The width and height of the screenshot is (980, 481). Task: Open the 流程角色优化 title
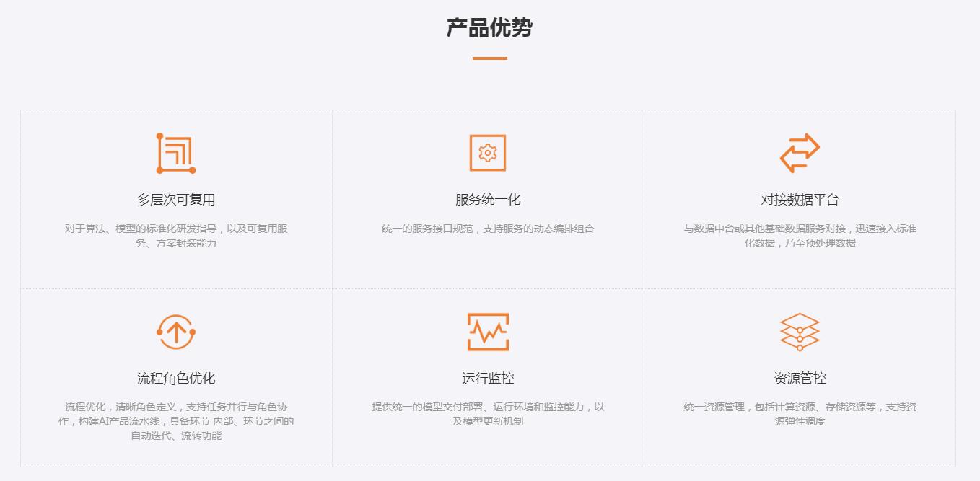coord(176,379)
